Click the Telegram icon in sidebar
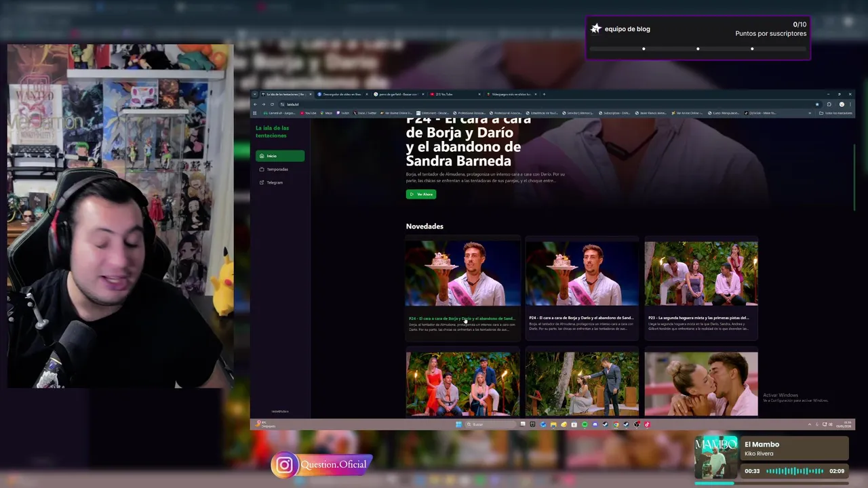The image size is (868, 488). pyautogui.click(x=262, y=182)
